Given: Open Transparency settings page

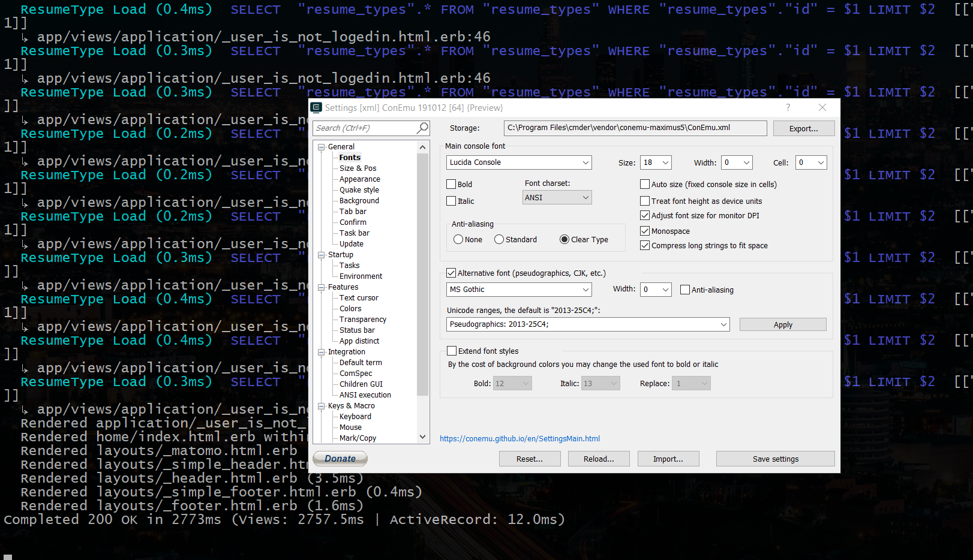Looking at the screenshot, I should (362, 320).
